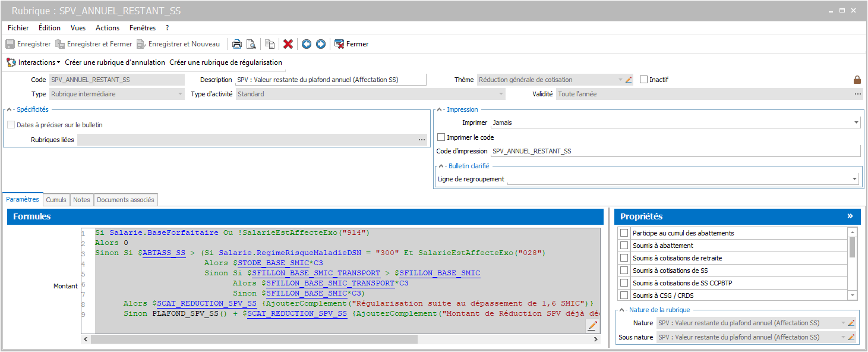Click the Fermer button in the toolbar

click(x=352, y=44)
